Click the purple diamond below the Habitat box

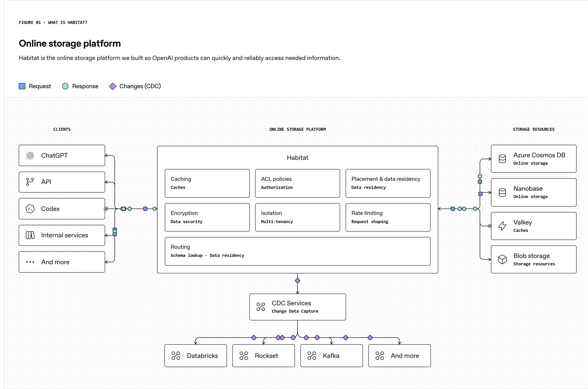pos(298,281)
